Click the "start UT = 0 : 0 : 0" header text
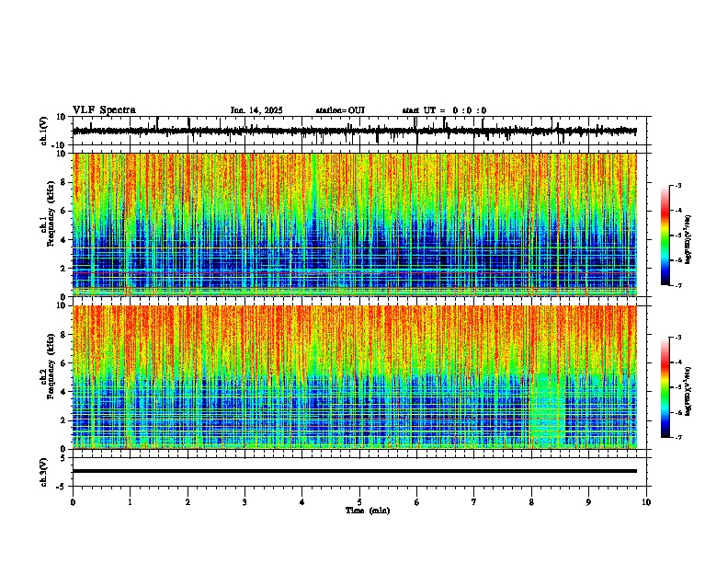 [x=444, y=110]
